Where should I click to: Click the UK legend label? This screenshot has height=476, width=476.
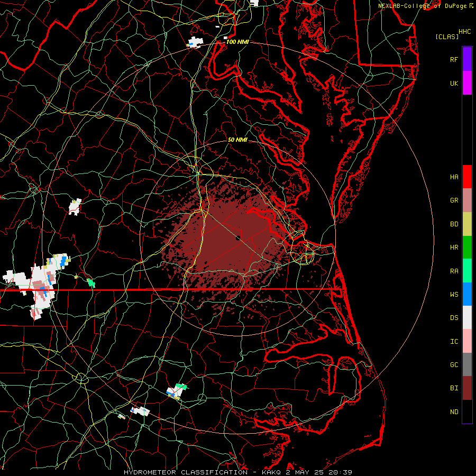pyautogui.click(x=454, y=83)
